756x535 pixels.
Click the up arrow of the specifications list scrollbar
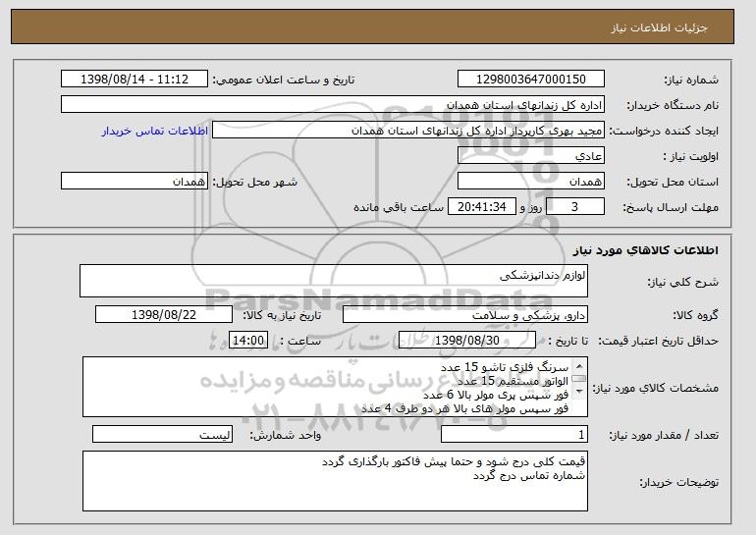tap(579, 366)
